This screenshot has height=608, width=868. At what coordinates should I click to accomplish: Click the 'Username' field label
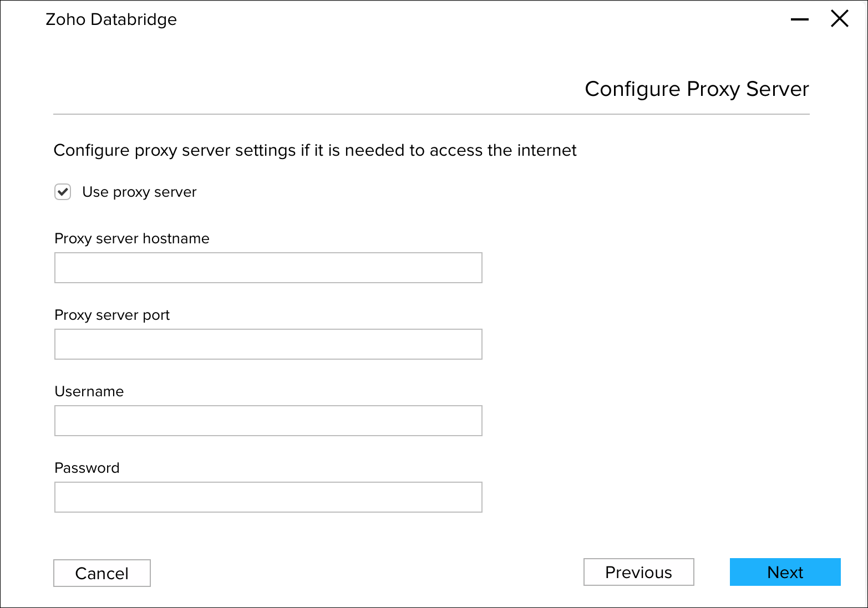pos(89,392)
